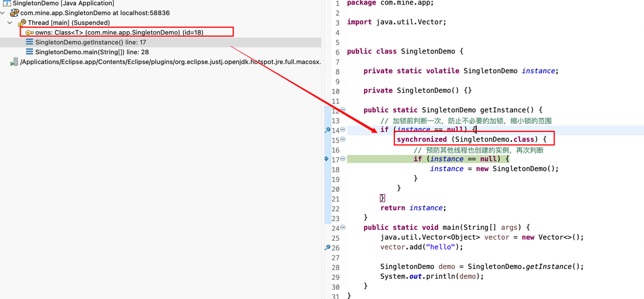Fold the getInstance() method at line 12

(x=342, y=109)
